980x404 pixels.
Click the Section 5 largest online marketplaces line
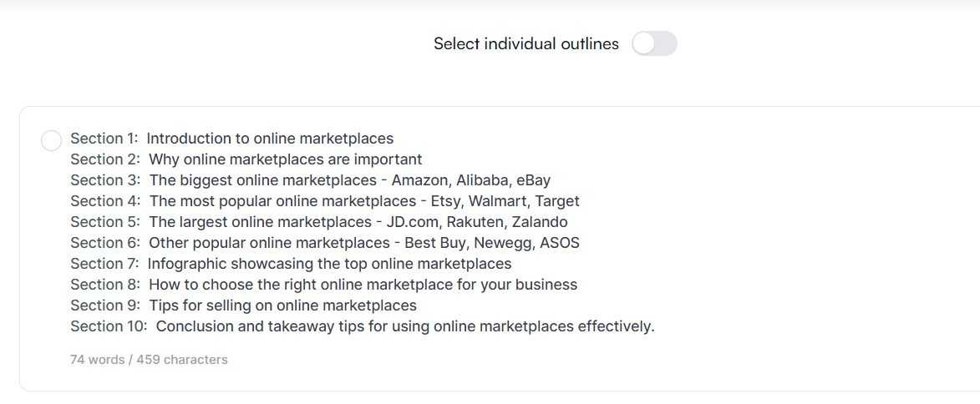click(x=319, y=222)
